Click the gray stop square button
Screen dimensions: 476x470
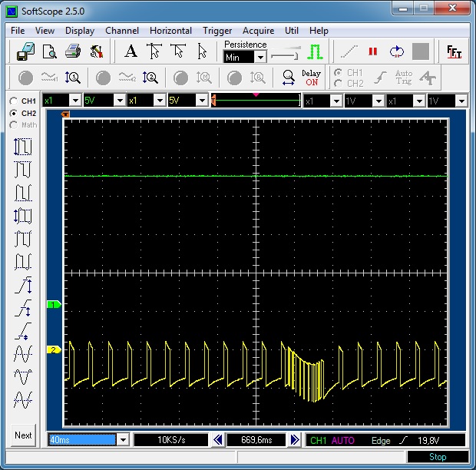coord(421,51)
